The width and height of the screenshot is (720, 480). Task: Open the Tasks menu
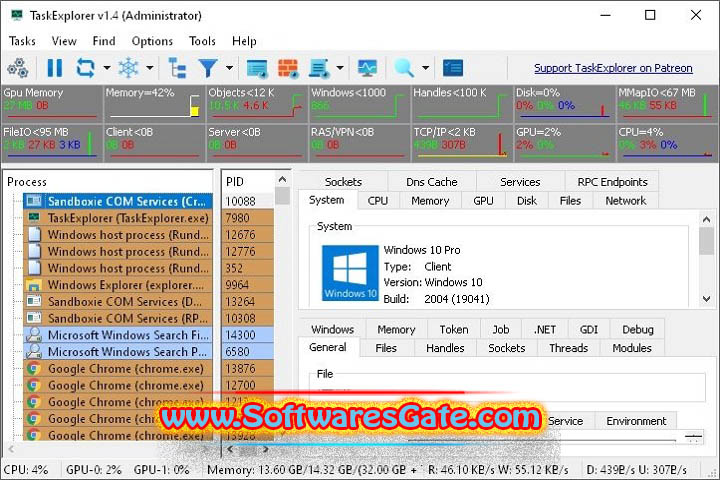[22, 41]
